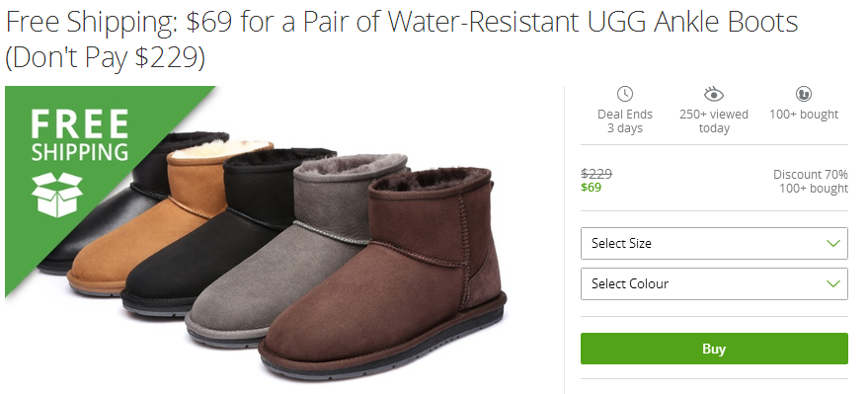Viewport: 868px width, 394px height.
Task: Click the deal title heading text
Action: pyautogui.click(x=401, y=39)
